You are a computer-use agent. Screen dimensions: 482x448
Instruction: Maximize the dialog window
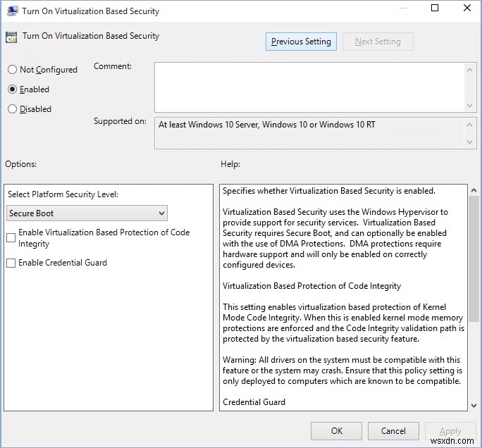[435, 8]
